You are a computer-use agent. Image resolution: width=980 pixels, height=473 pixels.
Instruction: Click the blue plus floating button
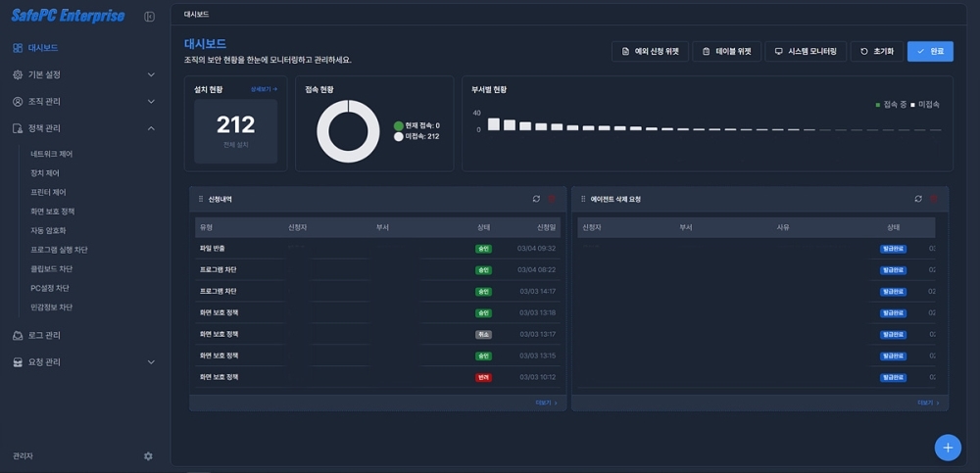click(x=947, y=448)
